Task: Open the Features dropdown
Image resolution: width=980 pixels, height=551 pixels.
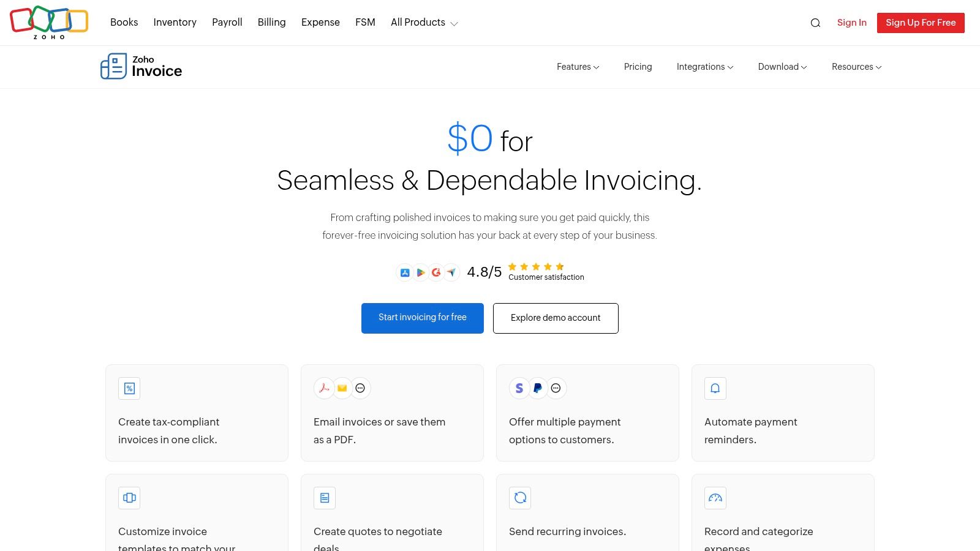Action: (577, 67)
